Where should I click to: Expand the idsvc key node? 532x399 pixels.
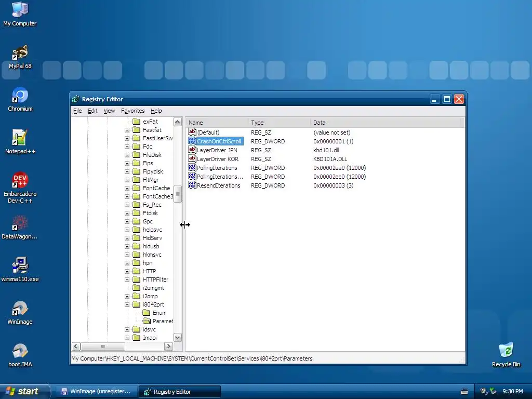127,329
